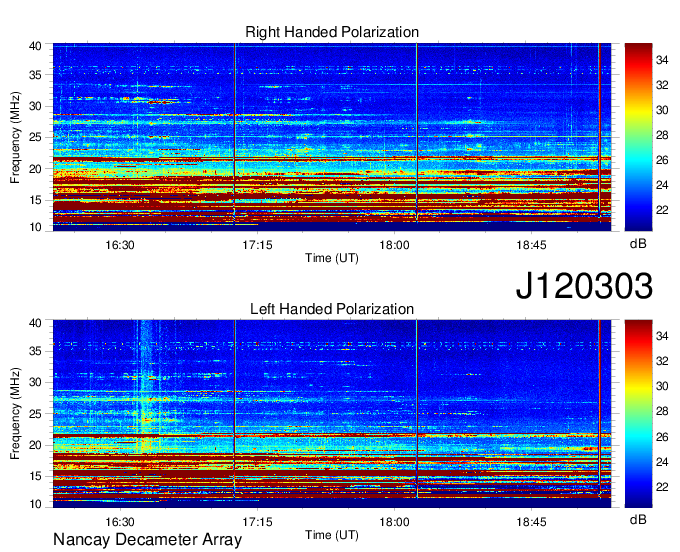
Task: Click the 16:30 tick label on the bottom plot
Action: tap(120, 522)
